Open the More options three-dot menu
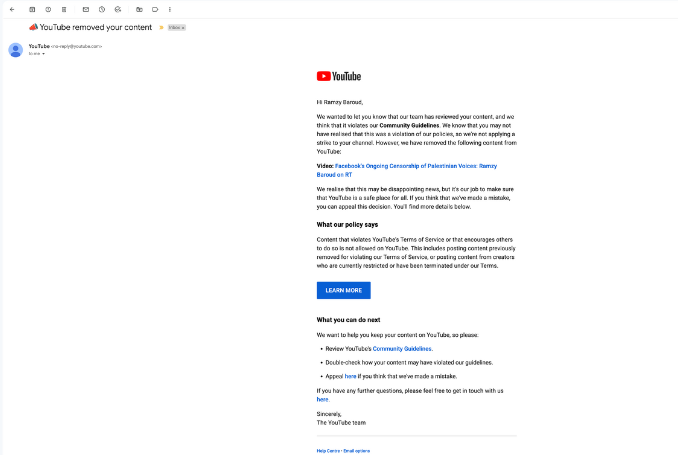678x455 pixels. coord(170,9)
